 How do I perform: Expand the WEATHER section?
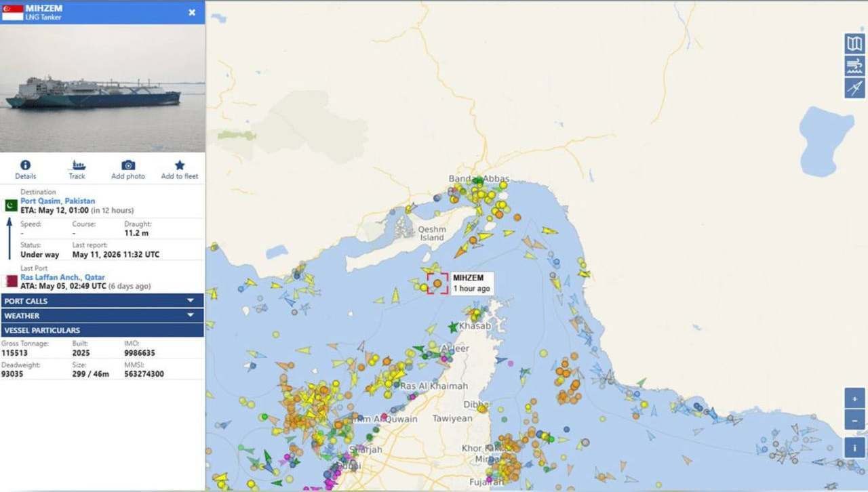(102, 316)
